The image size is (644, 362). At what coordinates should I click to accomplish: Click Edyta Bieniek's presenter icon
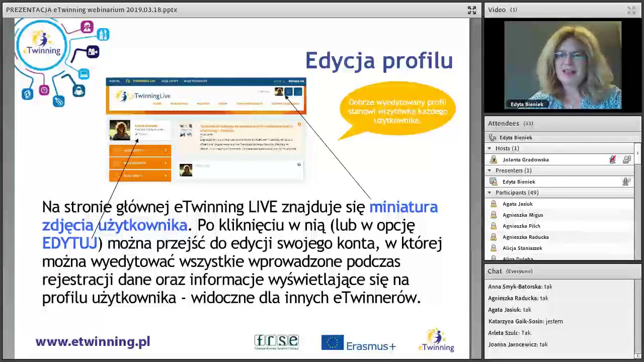(494, 182)
